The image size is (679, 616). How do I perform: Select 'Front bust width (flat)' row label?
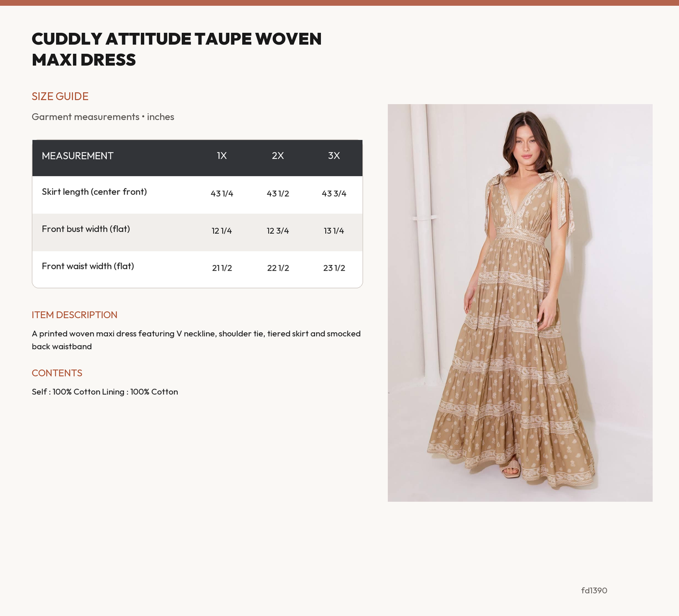coord(86,229)
